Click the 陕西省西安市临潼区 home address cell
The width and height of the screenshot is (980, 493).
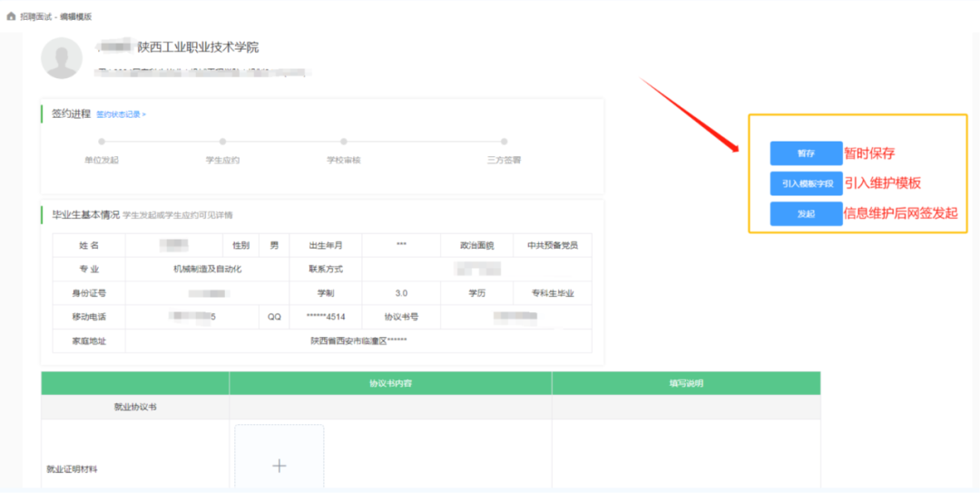(x=358, y=340)
